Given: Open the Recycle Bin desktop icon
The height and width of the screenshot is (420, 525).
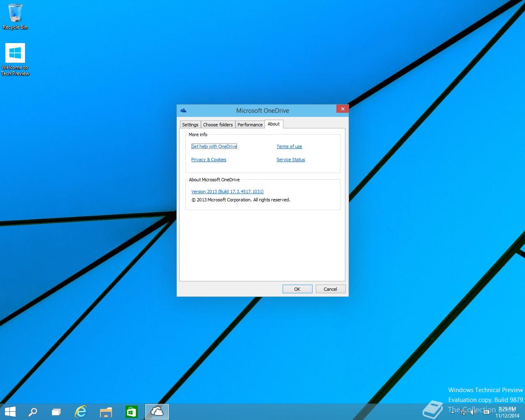Looking at the screenshot, I should click(15, 17).
